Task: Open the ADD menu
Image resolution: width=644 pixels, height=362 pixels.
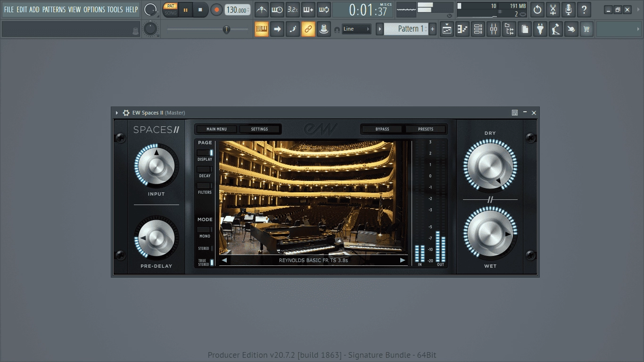Action: 34,9
